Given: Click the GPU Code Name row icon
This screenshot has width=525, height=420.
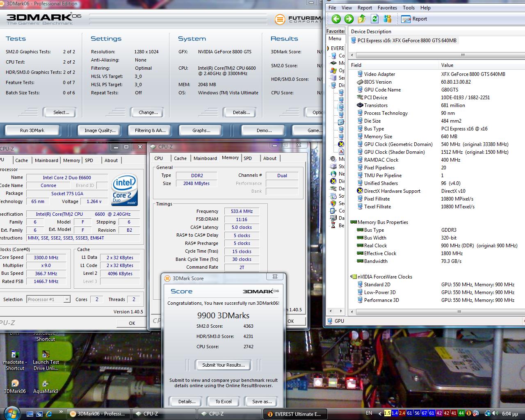Looking at the screenshot, I should (360, 89).
